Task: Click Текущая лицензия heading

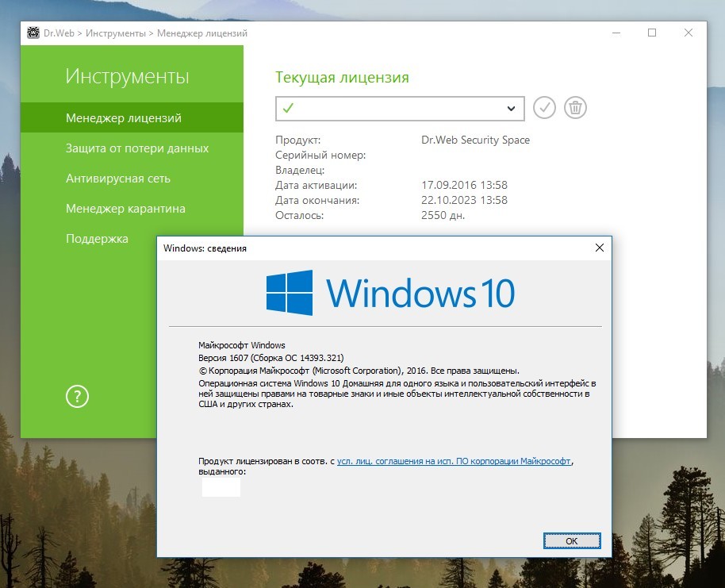Action: (342, 77)
